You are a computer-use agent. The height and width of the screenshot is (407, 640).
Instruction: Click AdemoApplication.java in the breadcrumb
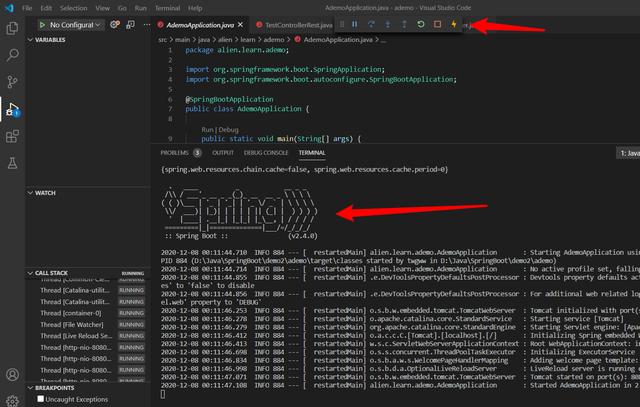point(338,40)
